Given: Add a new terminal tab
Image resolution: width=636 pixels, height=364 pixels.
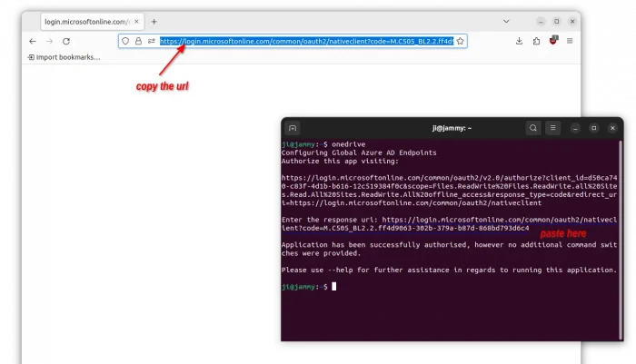Looking at the screenshot, I should 293,128.
